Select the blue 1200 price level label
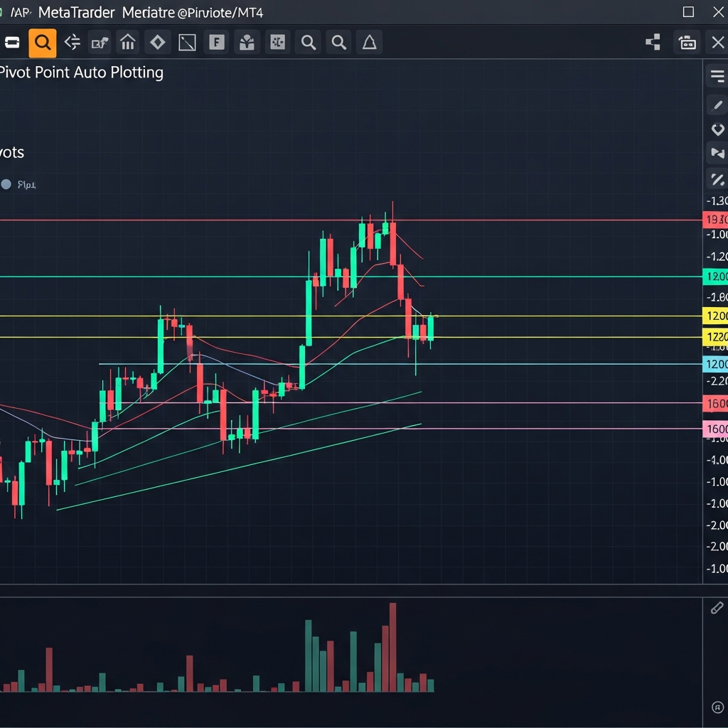 715,364
